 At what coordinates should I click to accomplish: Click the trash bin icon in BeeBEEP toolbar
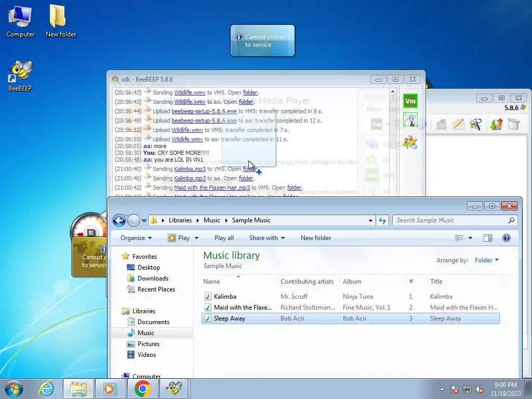click(x=514, y=124)
